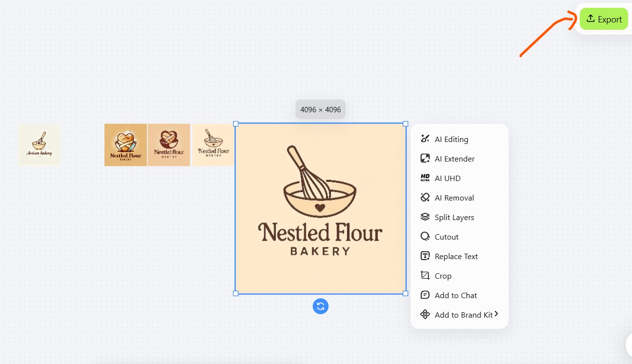Select the small whisk-and-bowl logo thumbnail
Screen dimensions: 632x364
coord(213,145)
